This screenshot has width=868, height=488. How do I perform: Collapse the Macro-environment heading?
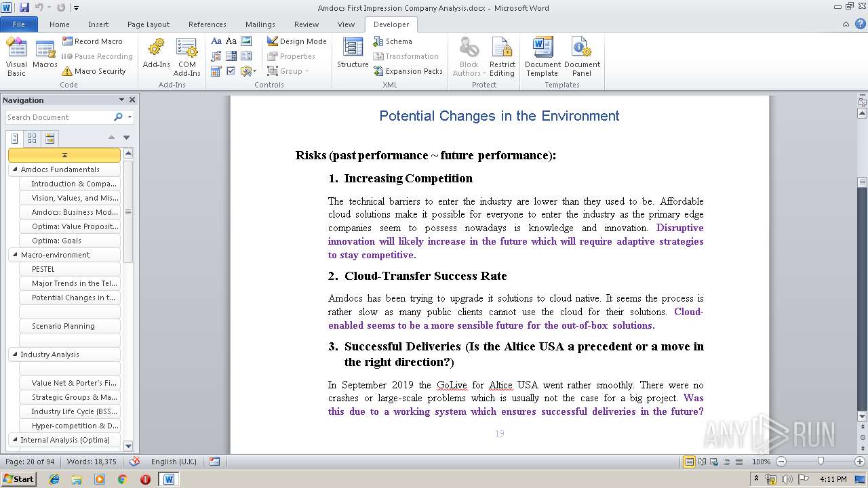(x=16, y=255)
